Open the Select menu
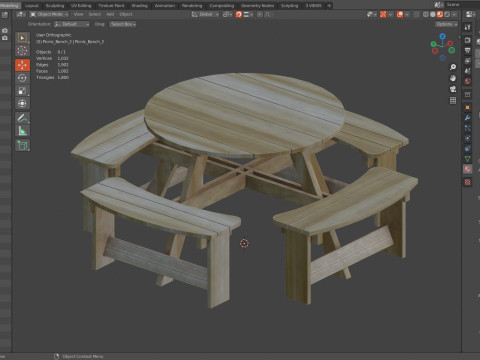 (x=95, y=14)
